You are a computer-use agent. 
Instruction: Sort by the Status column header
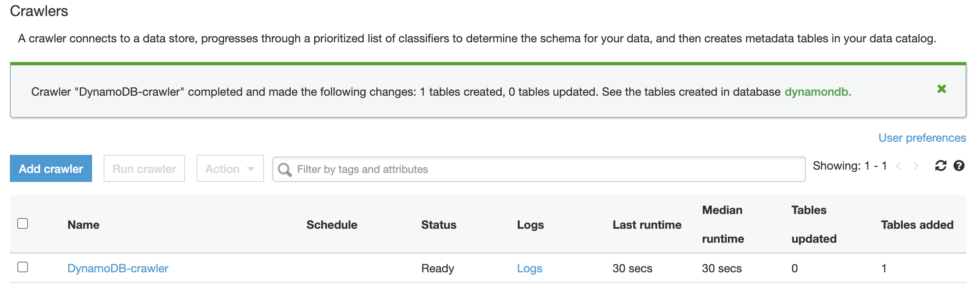[x=439, y=225]
